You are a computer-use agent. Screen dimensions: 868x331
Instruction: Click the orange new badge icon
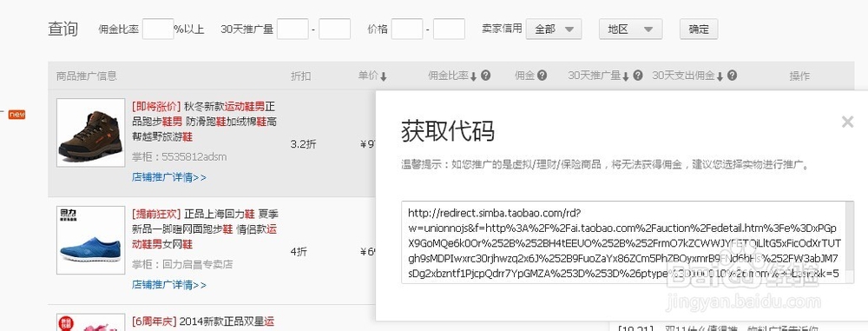click(x=16, y=114)
